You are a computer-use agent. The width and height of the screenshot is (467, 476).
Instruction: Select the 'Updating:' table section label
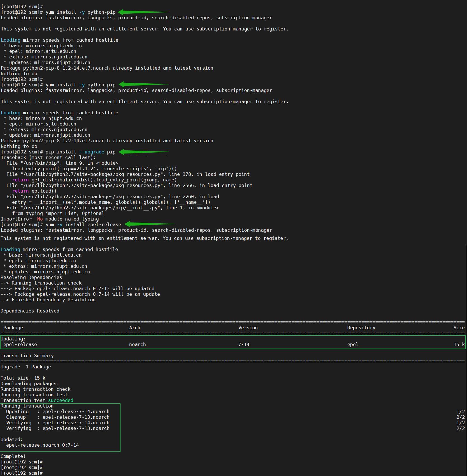pyautogui.click(x=13, y=339)
